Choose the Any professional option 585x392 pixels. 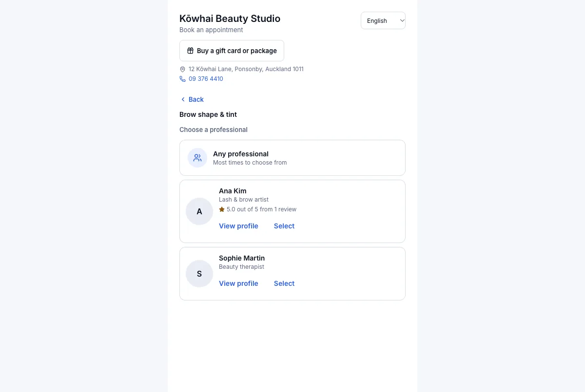pos(292,158)
